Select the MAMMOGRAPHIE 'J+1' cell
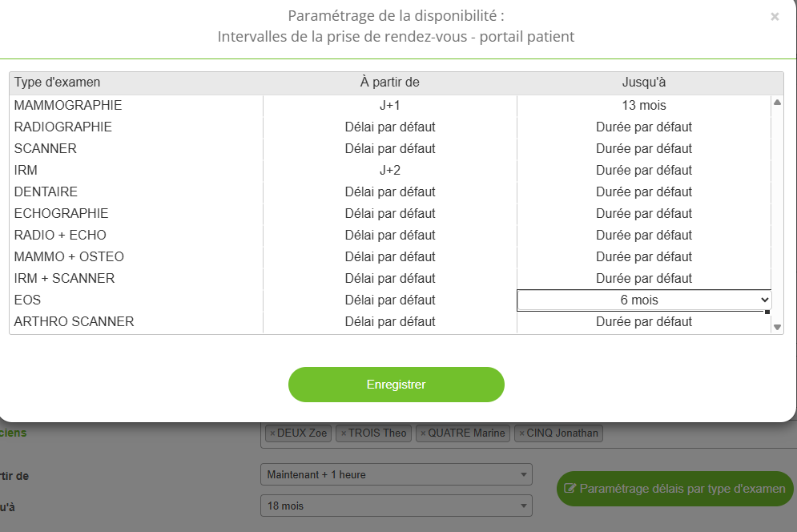 point(390,105)
